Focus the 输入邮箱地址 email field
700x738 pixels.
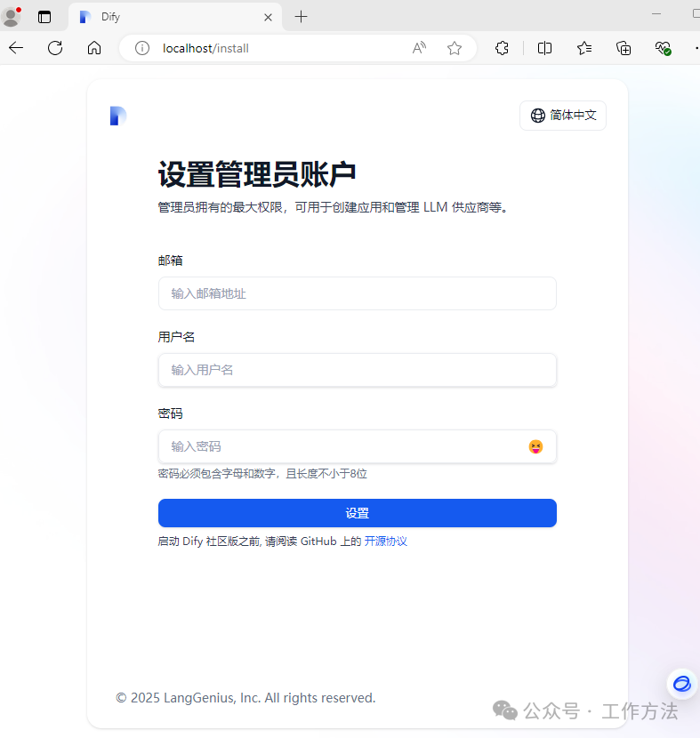[x=358, y=293]
